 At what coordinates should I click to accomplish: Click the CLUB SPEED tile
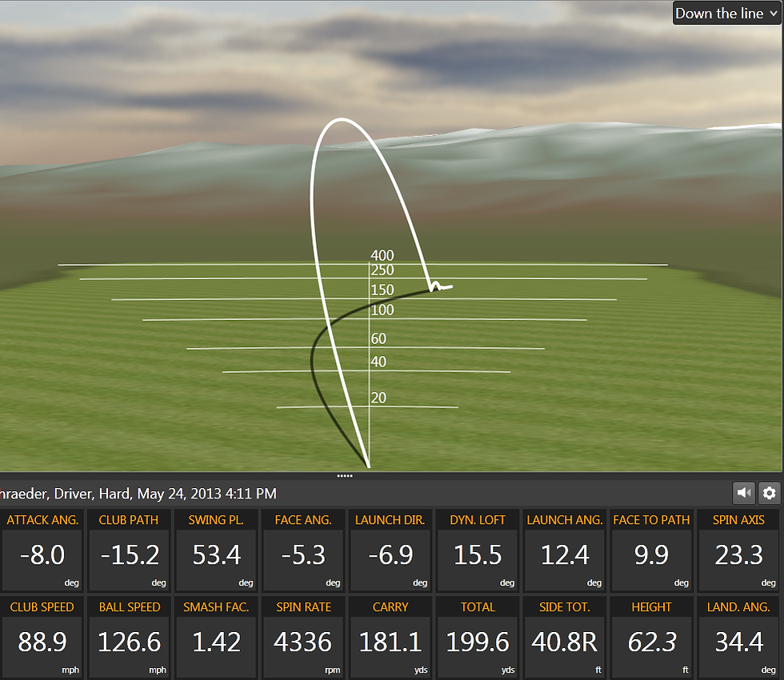(x=42, y=638)
